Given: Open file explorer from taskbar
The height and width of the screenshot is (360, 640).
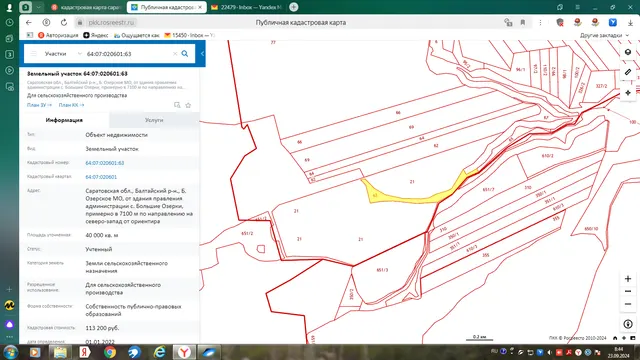Looking at the screenshot, I should click(x=60, y=352).
